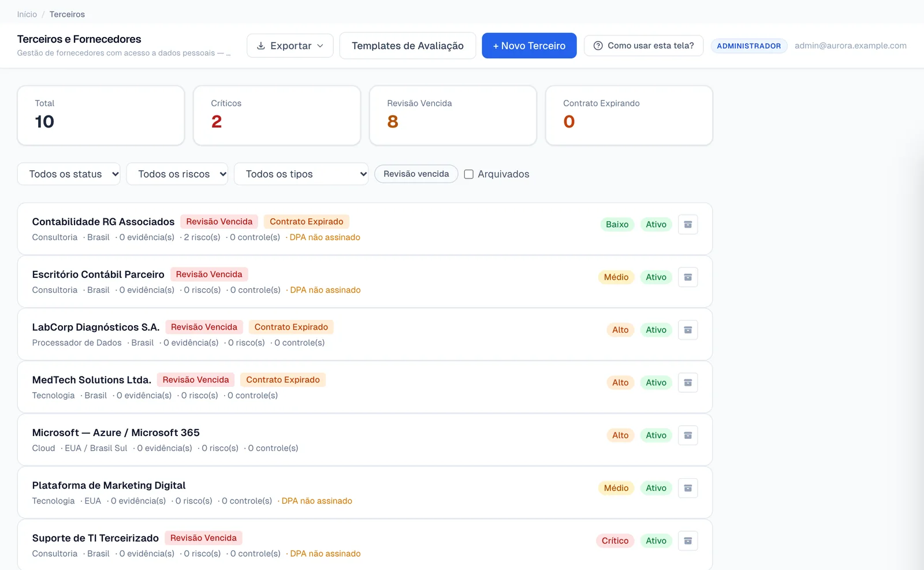Click the Baixo risk badge
Screen dimensions: 924x570
tap(617, 225)
